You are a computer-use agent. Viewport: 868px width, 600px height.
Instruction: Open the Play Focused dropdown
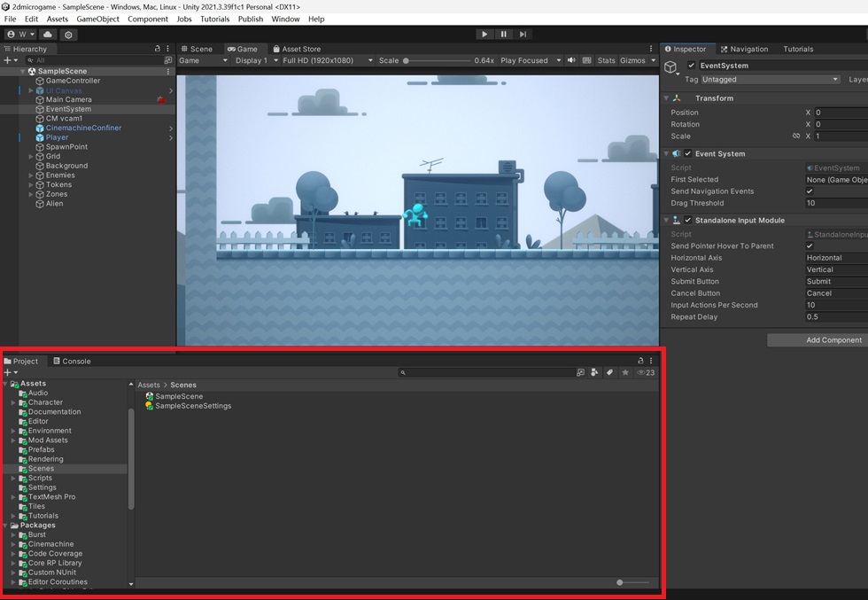[x=531, y=60]
